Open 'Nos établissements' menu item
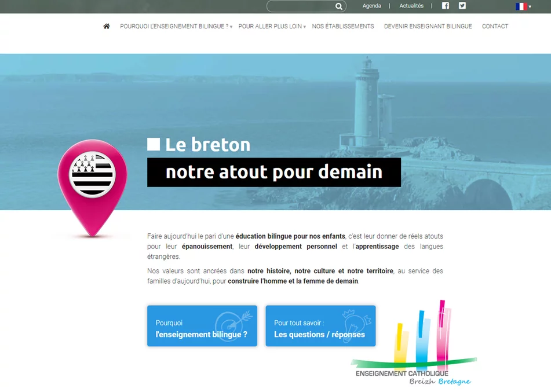551x392 pixels. [x=343, y=26]
